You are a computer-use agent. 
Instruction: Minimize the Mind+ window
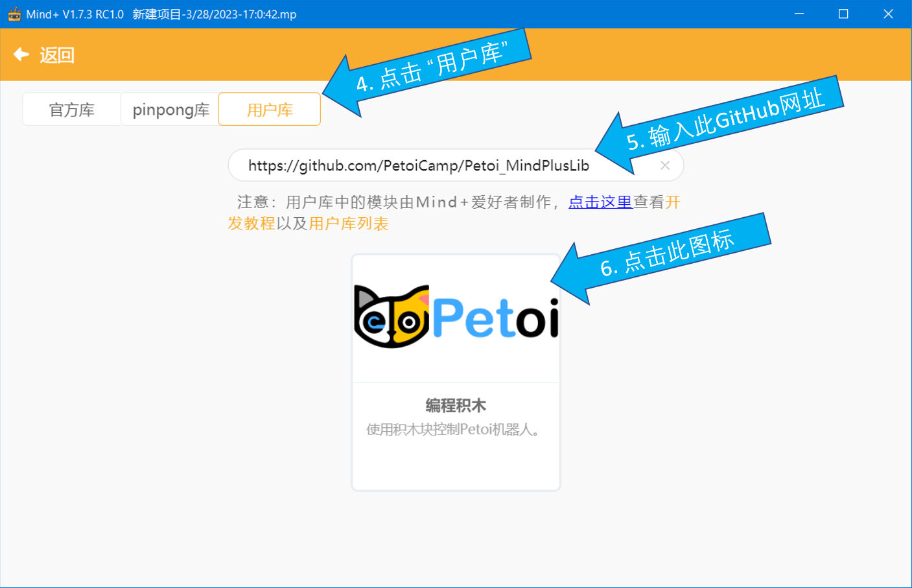click(799, 14)
